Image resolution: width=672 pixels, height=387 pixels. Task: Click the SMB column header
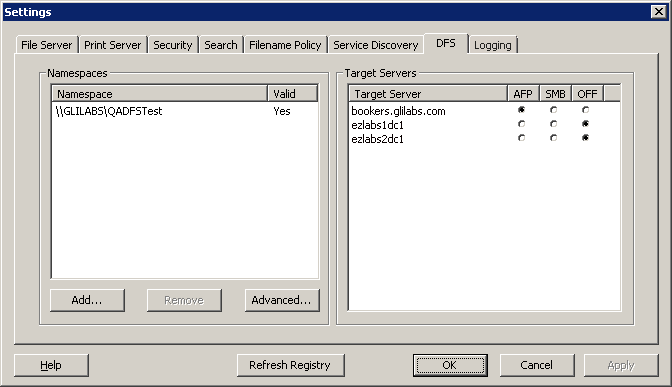pyautogui.click(x=555, y=93)
